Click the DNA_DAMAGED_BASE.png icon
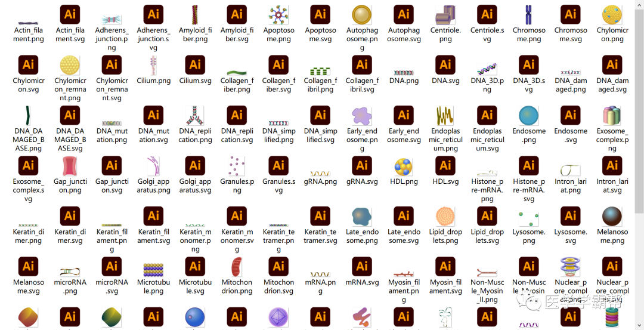Image resolution: width=644 pixels, height=330 pixels. (29, 116)
